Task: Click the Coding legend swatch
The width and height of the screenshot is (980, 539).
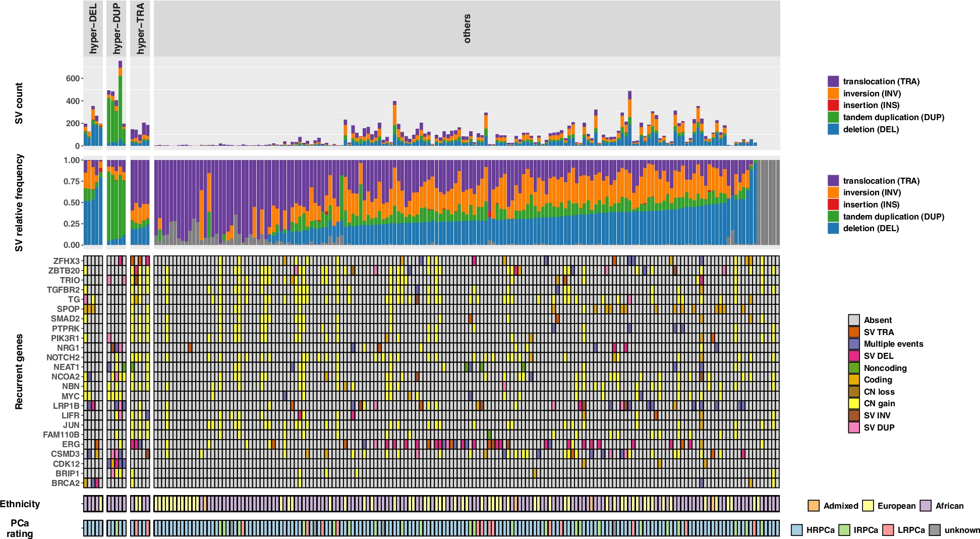Action: point(854,380)
